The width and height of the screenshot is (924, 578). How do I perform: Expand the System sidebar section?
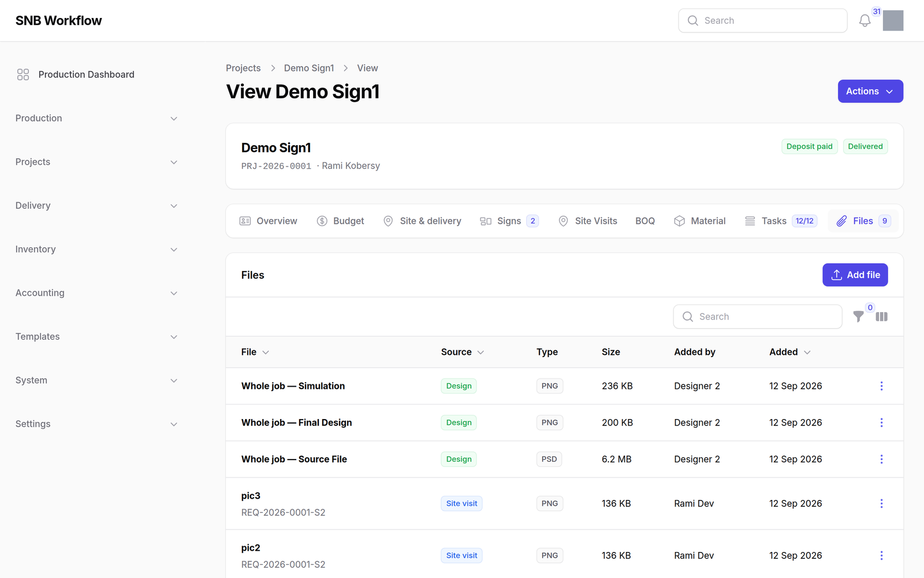click(96, 380)
